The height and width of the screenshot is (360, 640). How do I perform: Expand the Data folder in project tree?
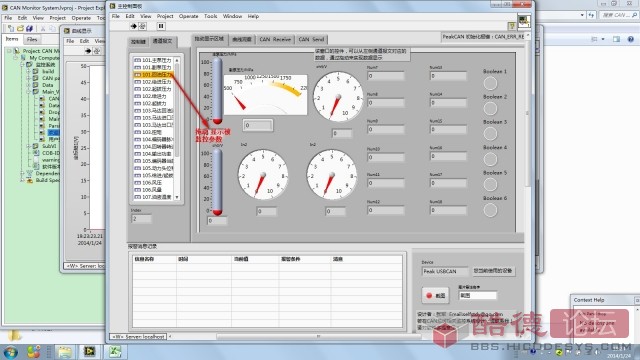(x=28, y=85)
